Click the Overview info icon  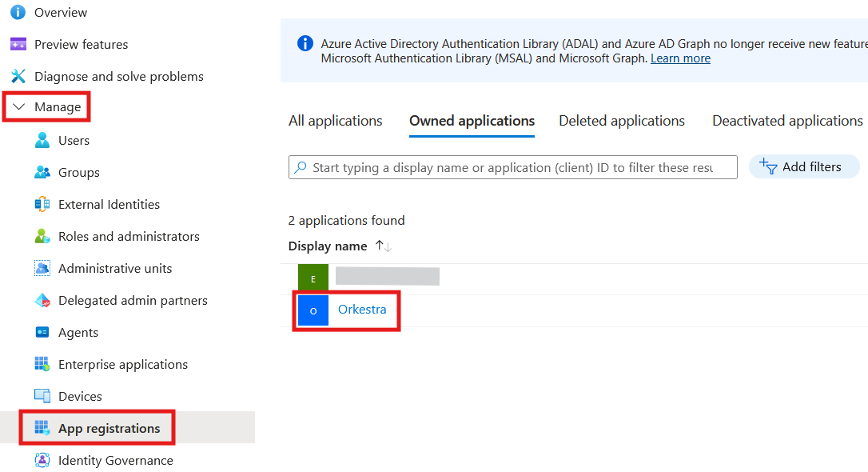tap(18, 12)
